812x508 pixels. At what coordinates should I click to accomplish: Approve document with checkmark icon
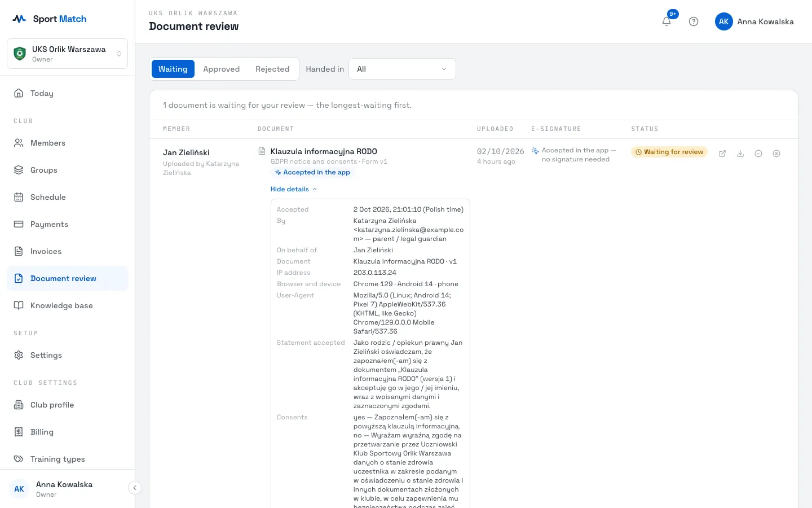click(x=758, y=154)
